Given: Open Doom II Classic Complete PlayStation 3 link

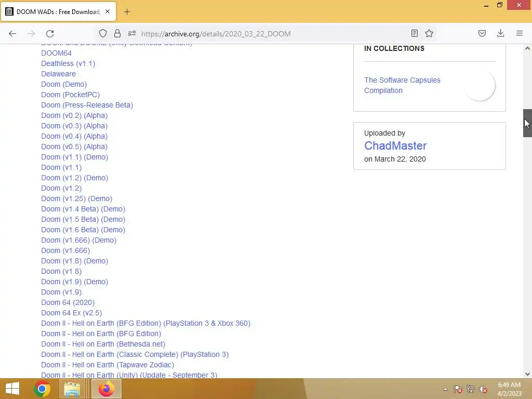Looking at the screenshot, I should (135, 354).
